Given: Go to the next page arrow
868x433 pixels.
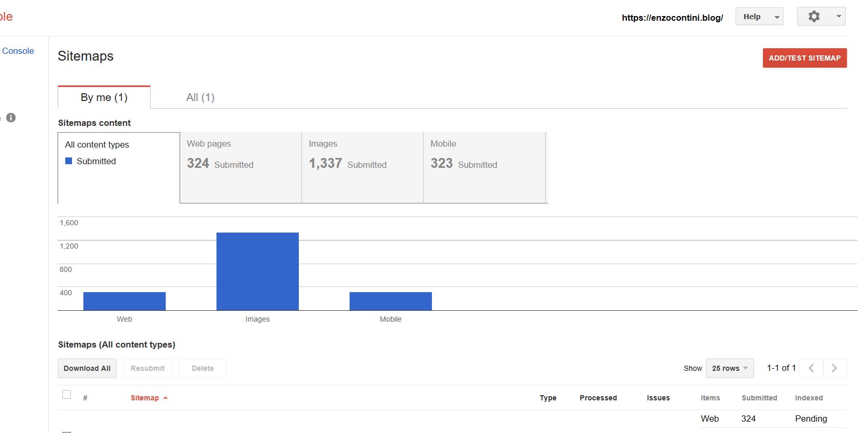Looking at the screenshot, I should tap(834, 368).
